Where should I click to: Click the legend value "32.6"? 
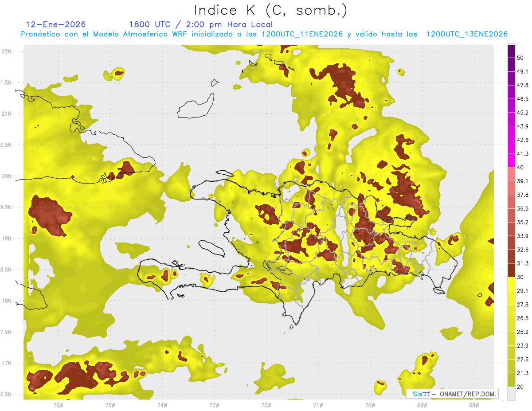523,250
